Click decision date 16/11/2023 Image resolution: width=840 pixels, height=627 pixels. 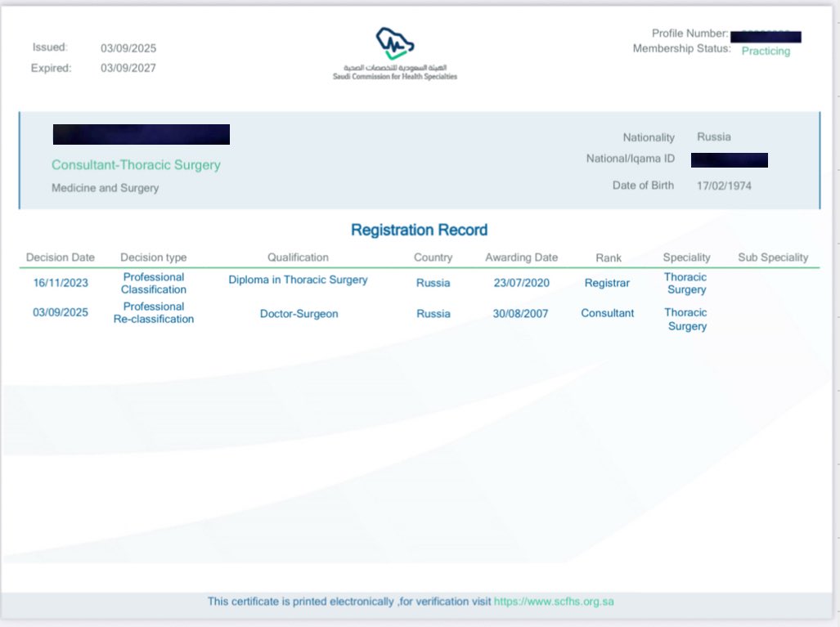pyautogui.click(x=61, y=283)
